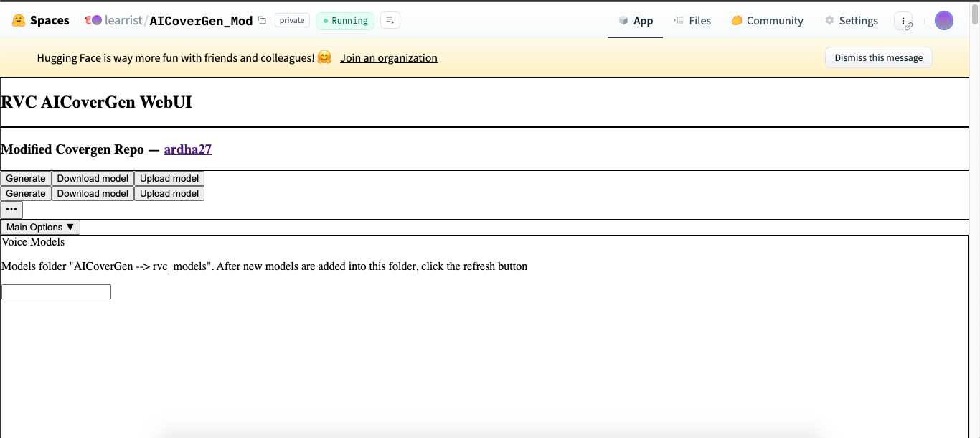Screen dimensions: 980x438
Task: Click the Models folder description text
Action: (x=265, y=266)
